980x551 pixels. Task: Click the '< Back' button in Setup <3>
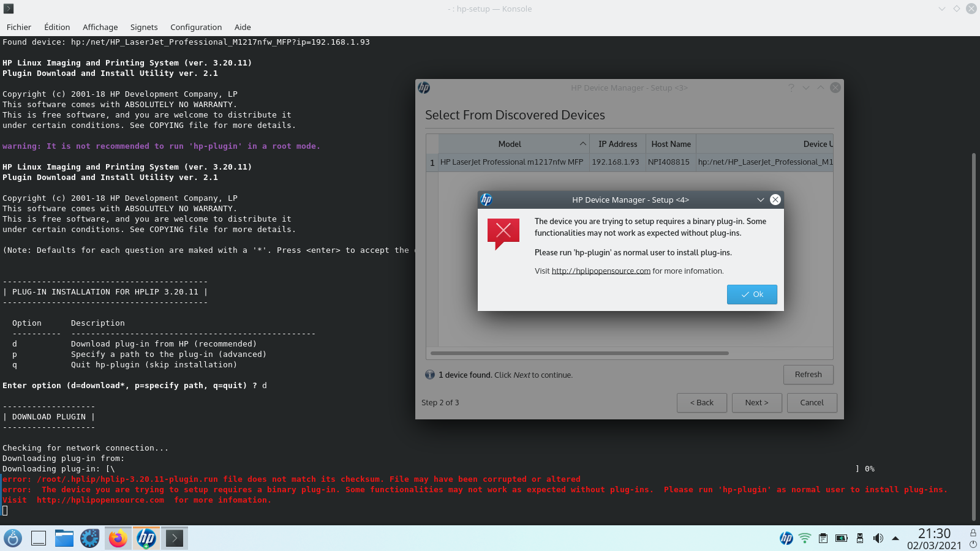coord(701,403)
